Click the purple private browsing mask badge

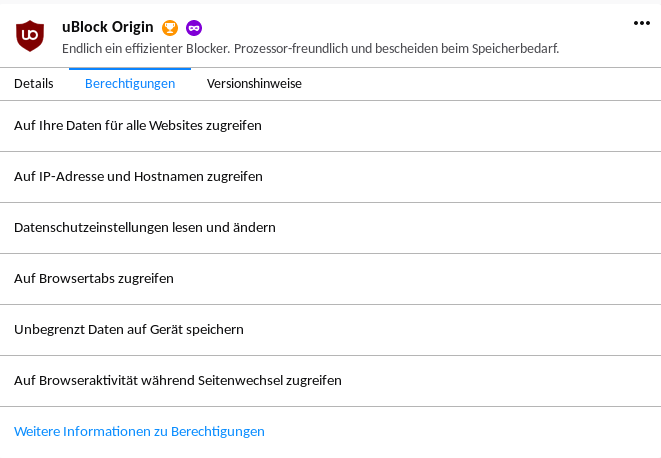[x=194, y=28]
